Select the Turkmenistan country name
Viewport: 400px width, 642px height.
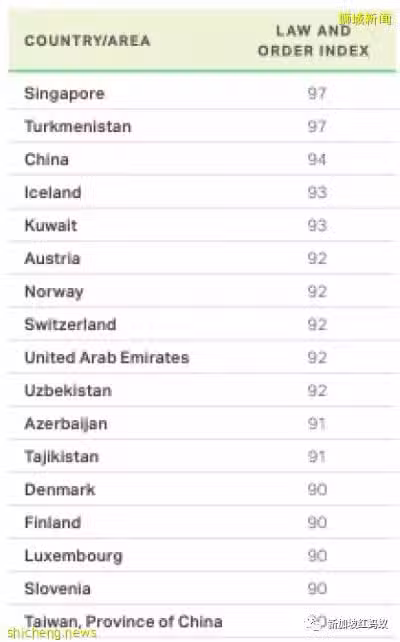[x=78, y=126]
